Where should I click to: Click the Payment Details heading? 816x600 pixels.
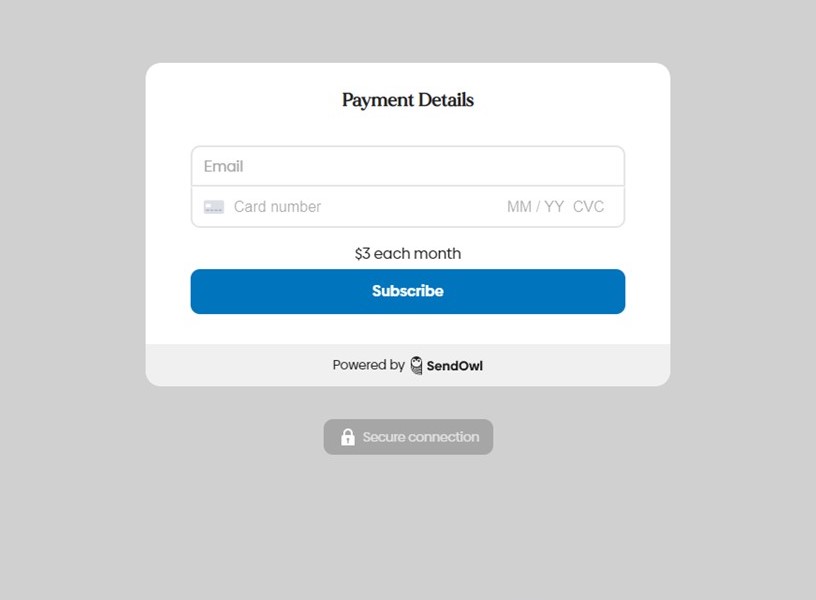coord(407,100)
